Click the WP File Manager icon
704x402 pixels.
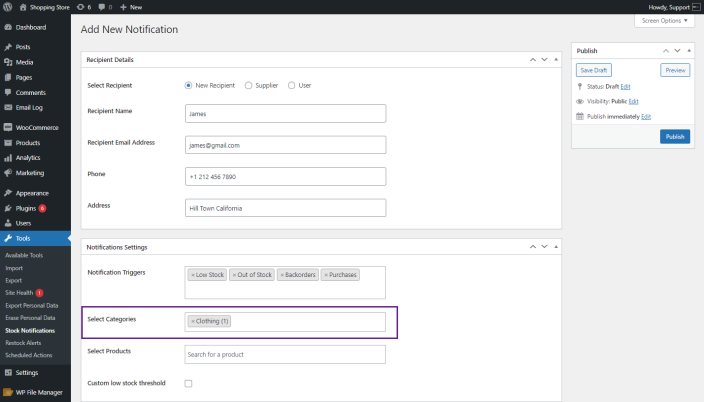click(8, 392)
